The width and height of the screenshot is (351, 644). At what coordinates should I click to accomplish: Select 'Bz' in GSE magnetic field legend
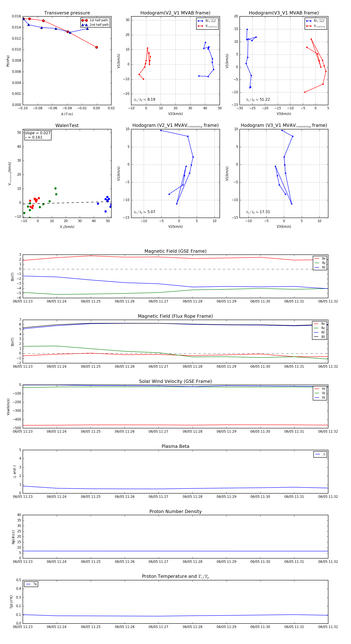pos(320,267)
